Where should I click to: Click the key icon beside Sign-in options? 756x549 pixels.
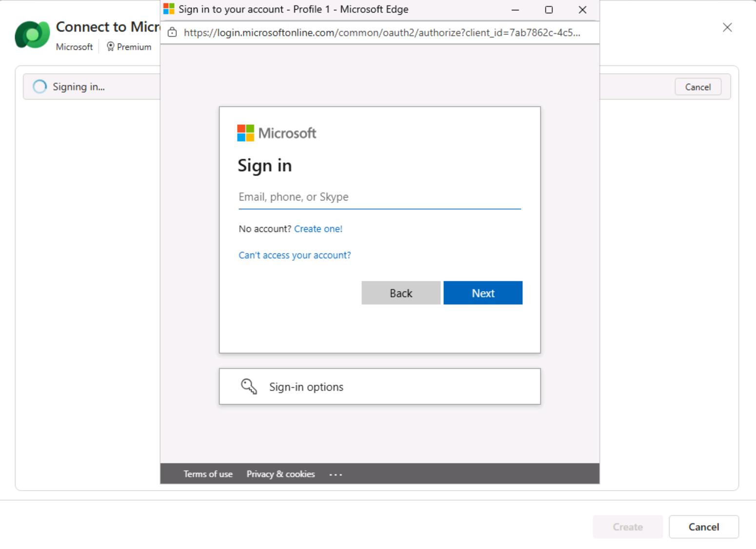[249, 387]
